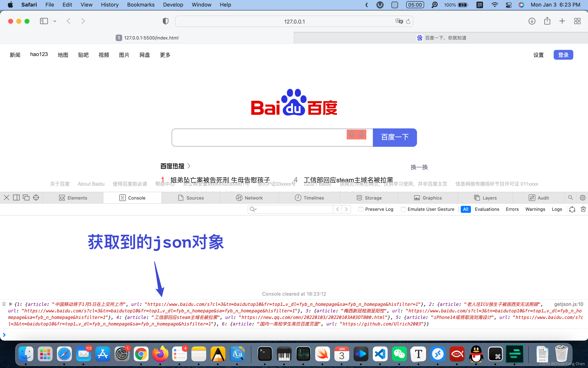Show tab overview grid
The image size is (588, 368).
(577, 21)
